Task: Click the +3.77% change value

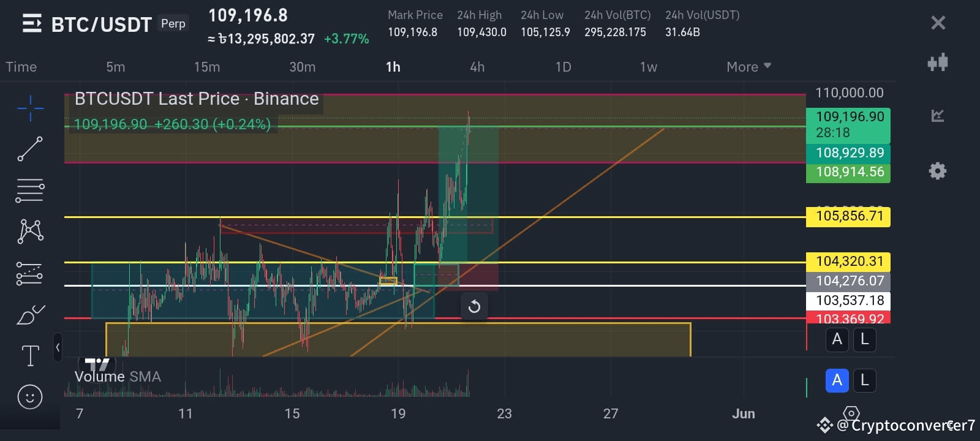Action: point(346,39)
